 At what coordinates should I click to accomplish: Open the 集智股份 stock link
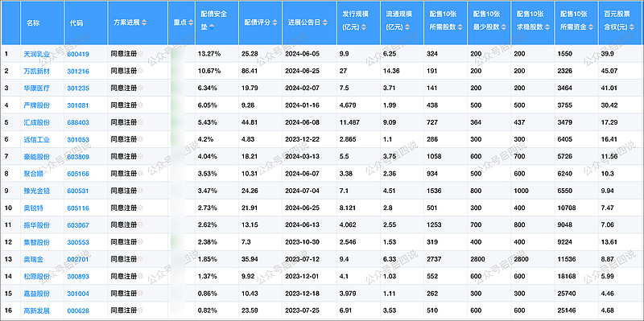coord(37,242)
